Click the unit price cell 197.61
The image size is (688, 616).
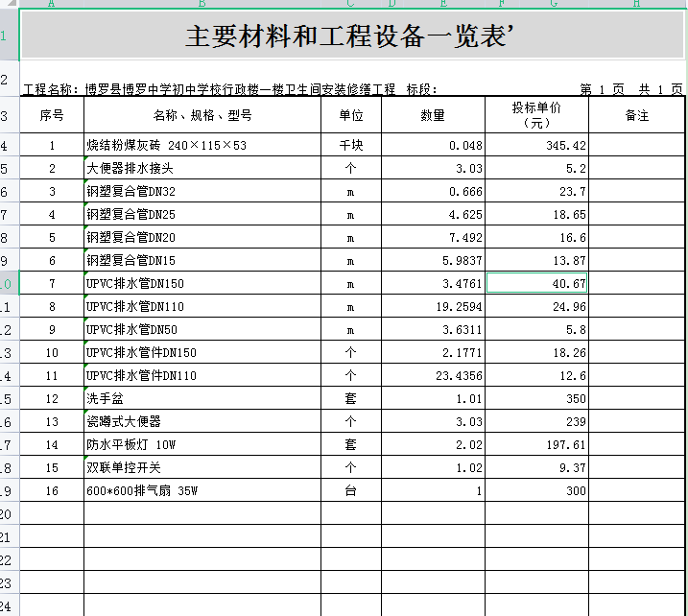coord(536,444)
